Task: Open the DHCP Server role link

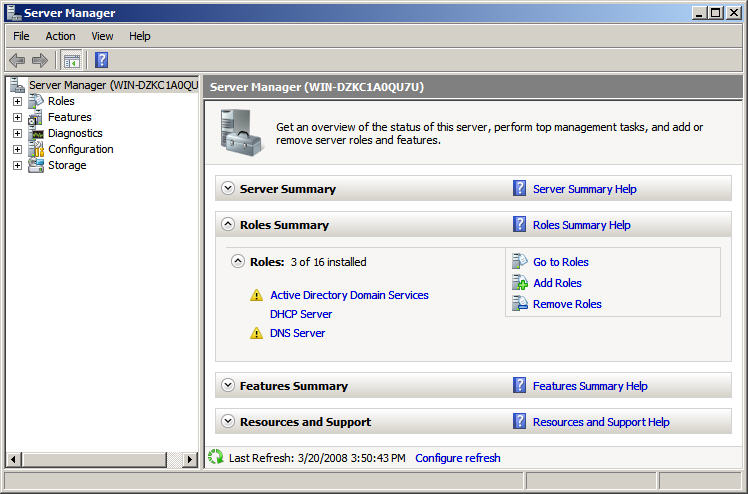Action: pos(301,314)
